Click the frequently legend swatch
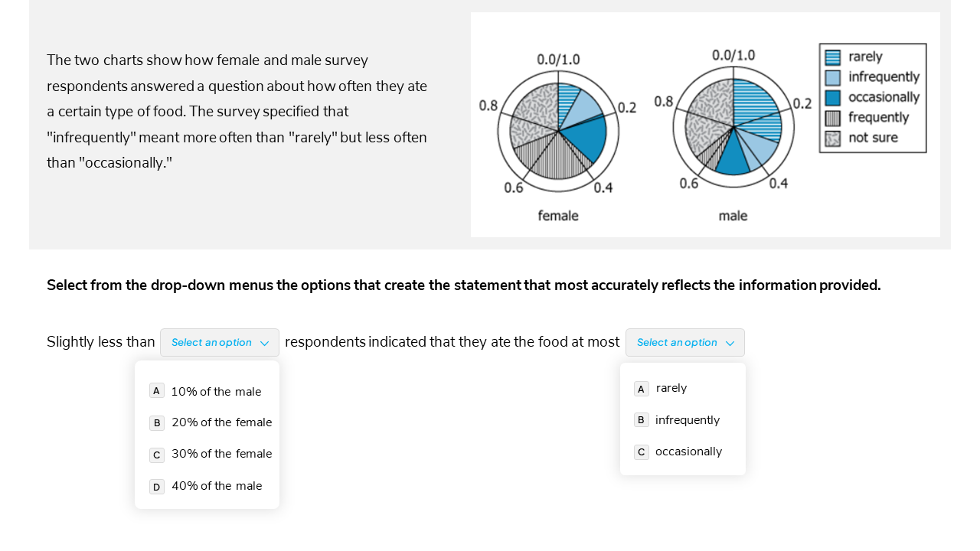This screenshot has width=980, height=551. pos(831,117)
